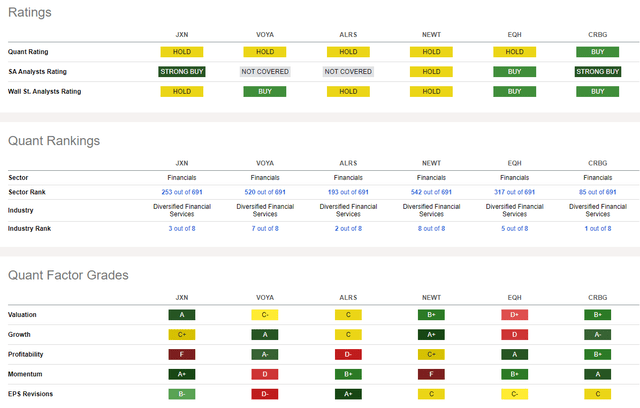Click CRBG Valuation grade B+
The image size is (640, 408).
[x=598, y=315]
